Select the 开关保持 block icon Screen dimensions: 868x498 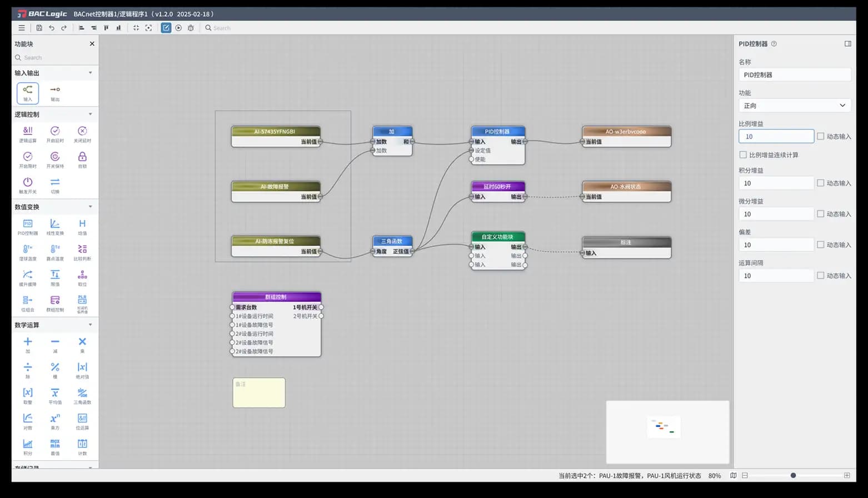(55, 160)
